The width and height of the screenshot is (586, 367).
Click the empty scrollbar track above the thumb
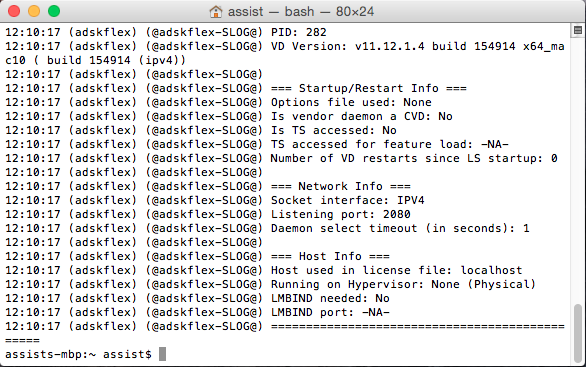578,168
